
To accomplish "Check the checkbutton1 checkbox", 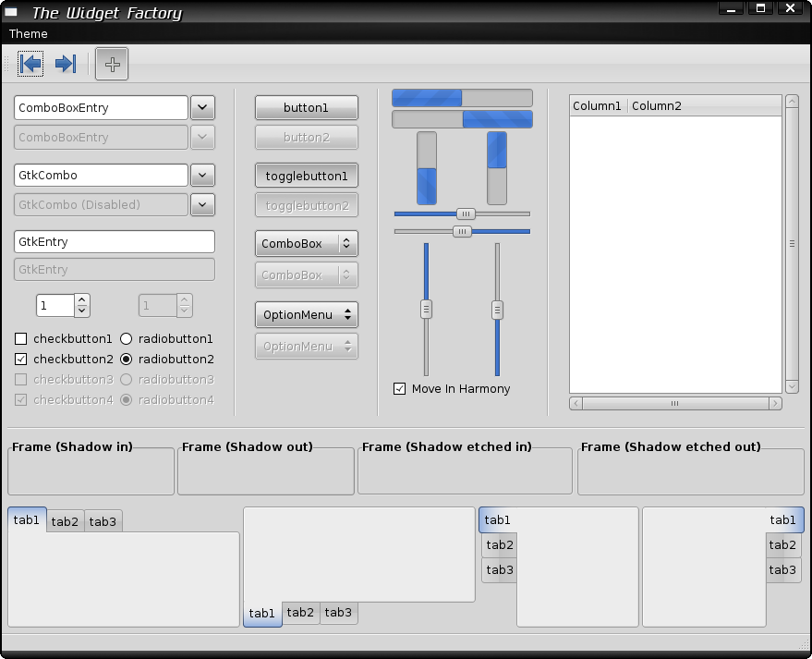I will pyautogui.click(x=20, y=339).
